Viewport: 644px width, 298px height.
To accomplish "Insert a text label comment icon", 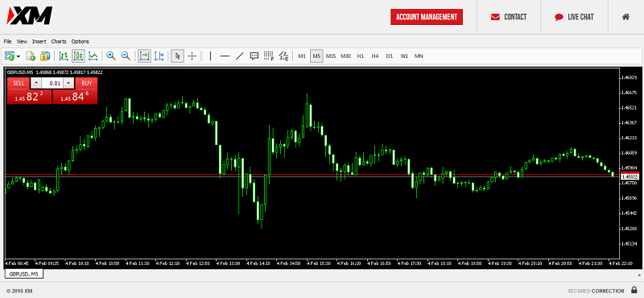I will tap(254, 56).
